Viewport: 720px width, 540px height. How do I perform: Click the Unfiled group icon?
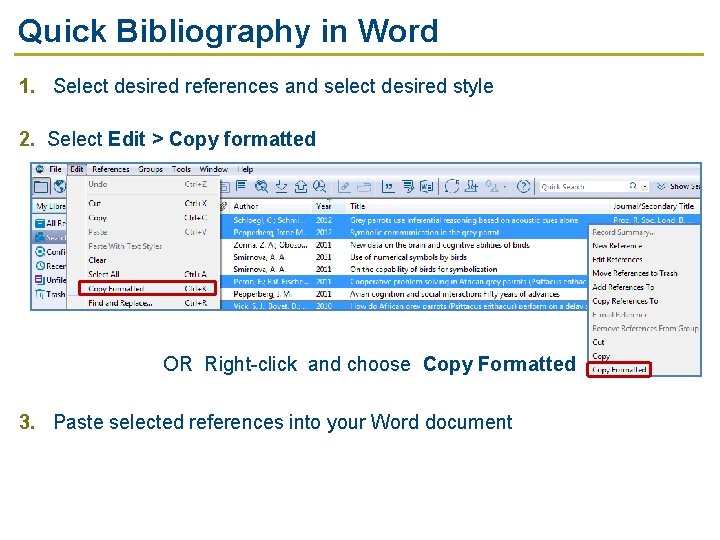39,280
